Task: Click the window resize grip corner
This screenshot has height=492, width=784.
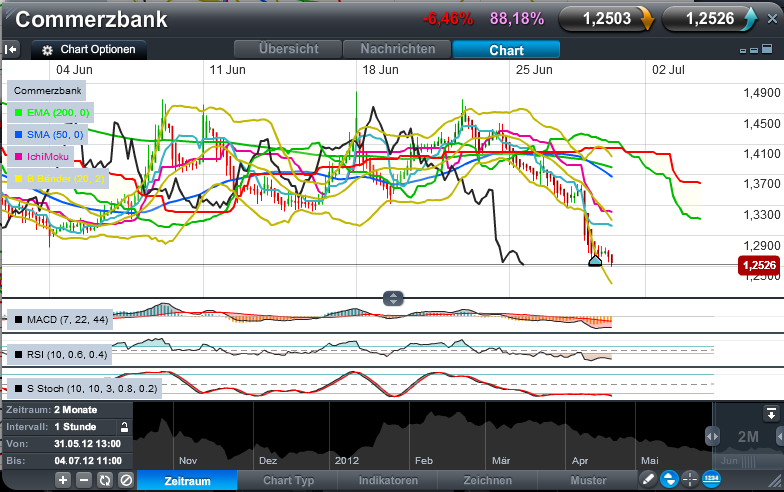Action: coord(776,481)
